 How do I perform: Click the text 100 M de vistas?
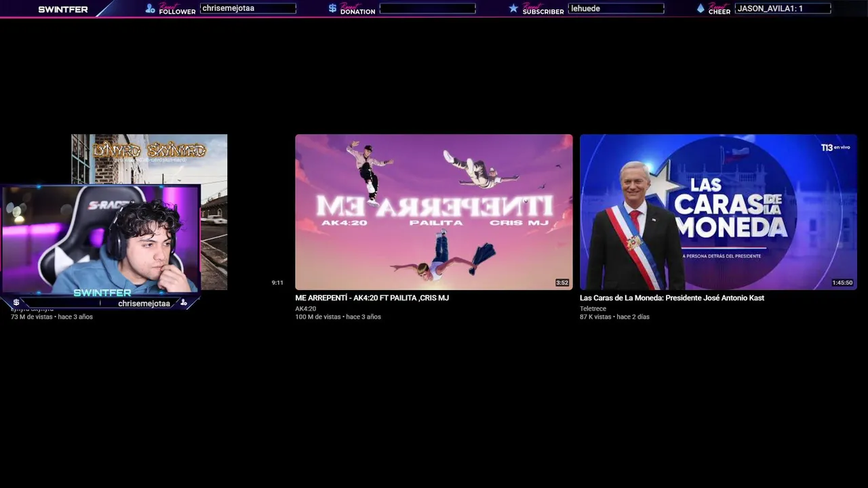[318, 317]
